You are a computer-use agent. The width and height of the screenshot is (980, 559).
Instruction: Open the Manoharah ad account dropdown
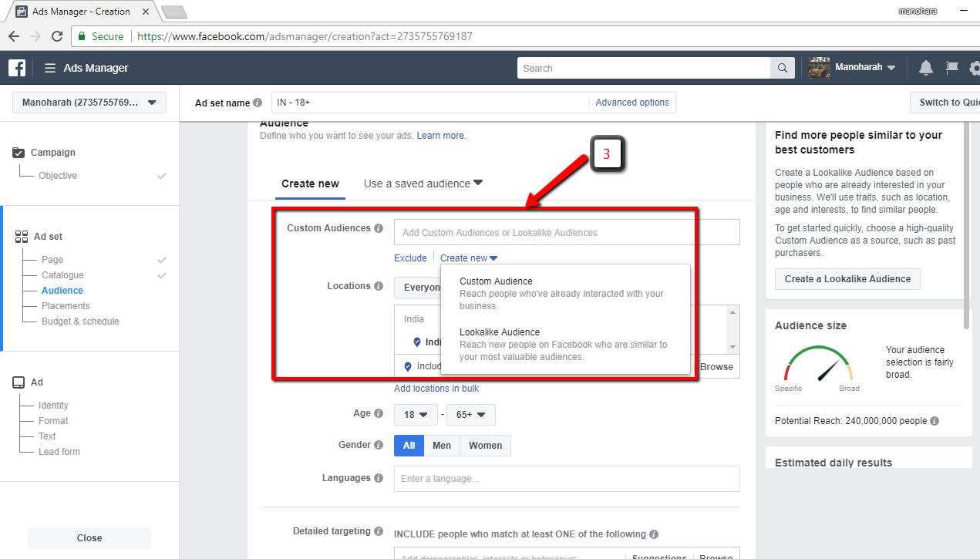[x=89, y=103]
